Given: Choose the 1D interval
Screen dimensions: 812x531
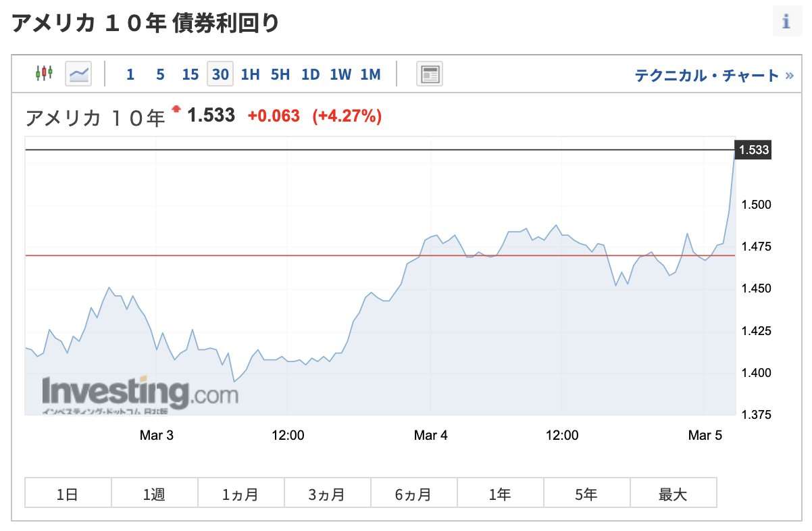Looking at the screenshot, I should (x=310, y=74).
